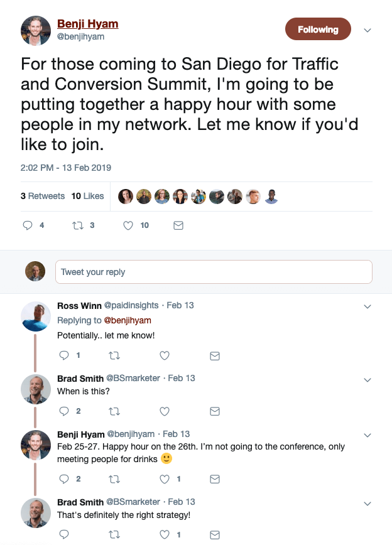This screenshot has width=392, height=545.
Task: Share Benji's "Feb 25-27" reply via message icon
Action: click(215, 479)
